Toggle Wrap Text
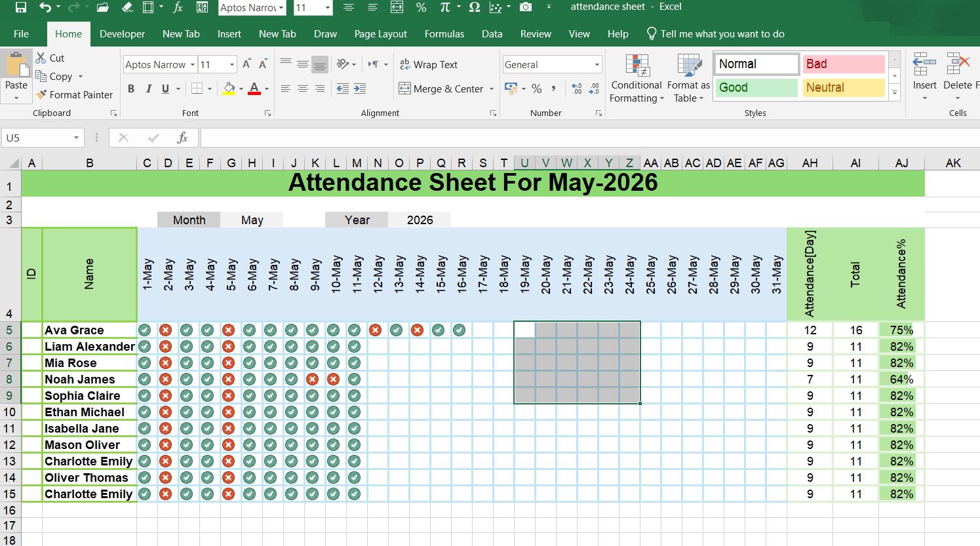The height and width of the screenshot is (546, 980). click(x=429, y=64)
